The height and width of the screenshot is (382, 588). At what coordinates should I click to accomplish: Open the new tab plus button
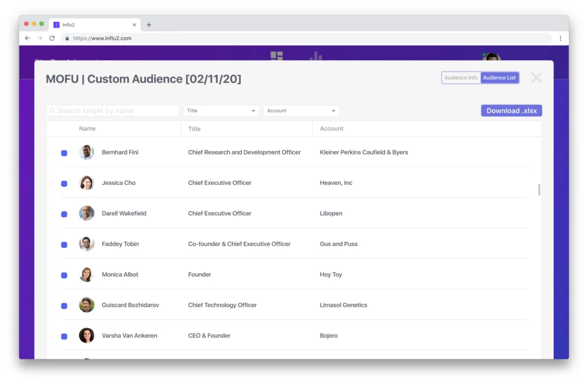(149, 25)
